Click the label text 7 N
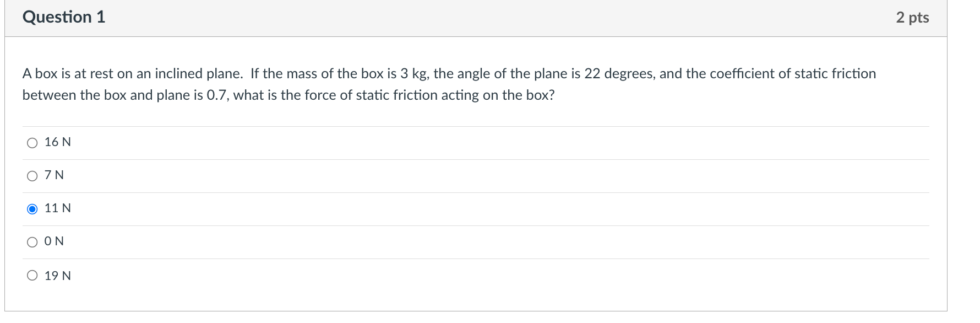Screen dimensions: 980x323 tap(53, 175)
